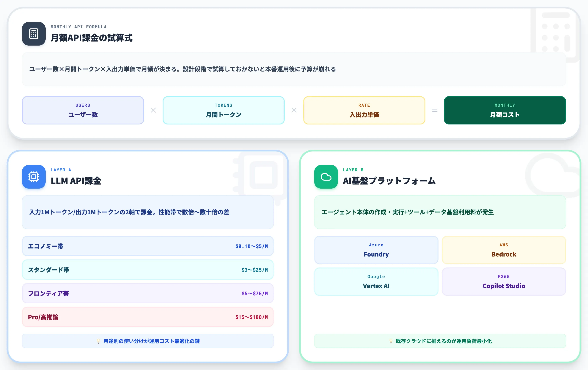The width and height of the screenshot is (588, 370).
Task: Click the description starting ユーザー数×月間トークン
Action: [182, 69]
